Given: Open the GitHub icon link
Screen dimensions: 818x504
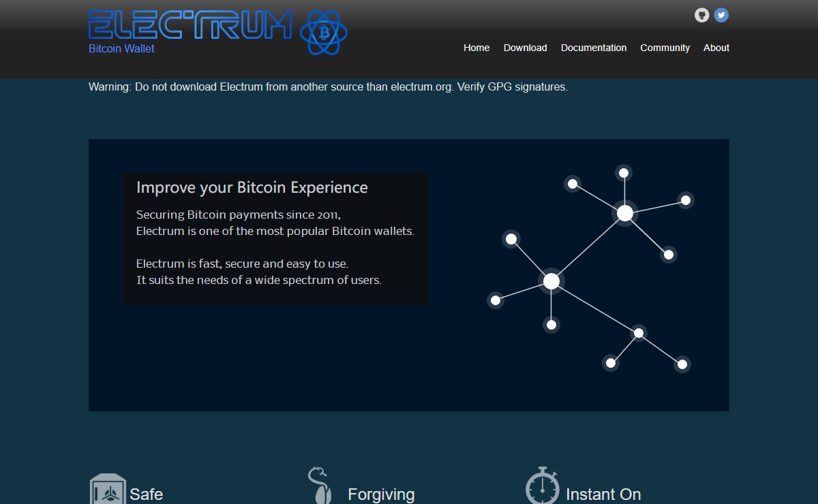Looking at the screenshot, I should pos(701,15).
